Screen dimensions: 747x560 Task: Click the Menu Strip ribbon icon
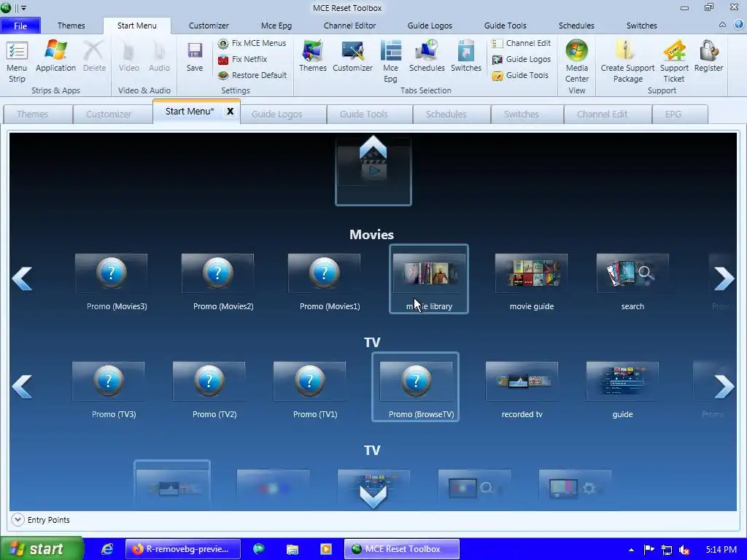[17, 61]
